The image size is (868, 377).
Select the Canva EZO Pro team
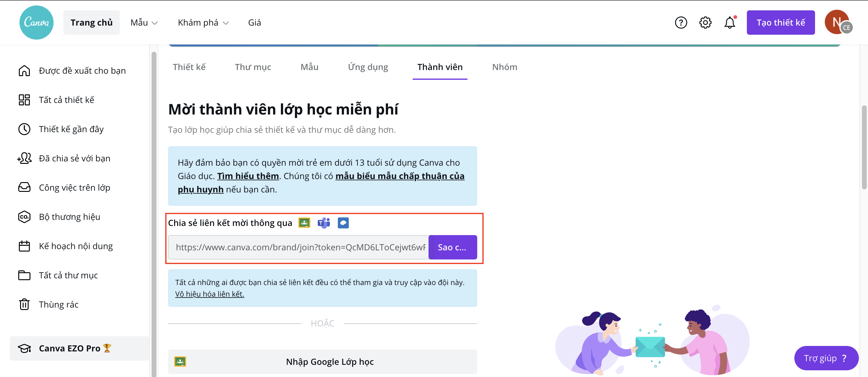point(79,348)
